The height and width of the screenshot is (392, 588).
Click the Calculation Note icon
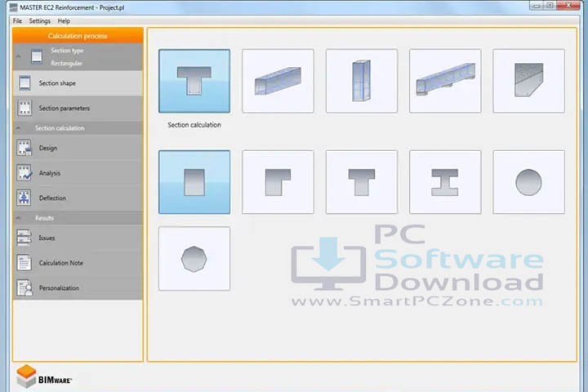point(24,263)
